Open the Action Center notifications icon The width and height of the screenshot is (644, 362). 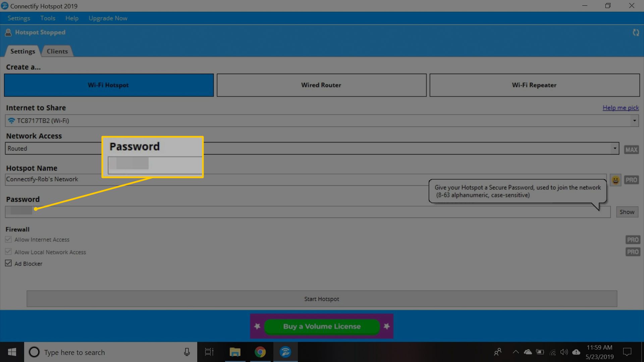627,352
